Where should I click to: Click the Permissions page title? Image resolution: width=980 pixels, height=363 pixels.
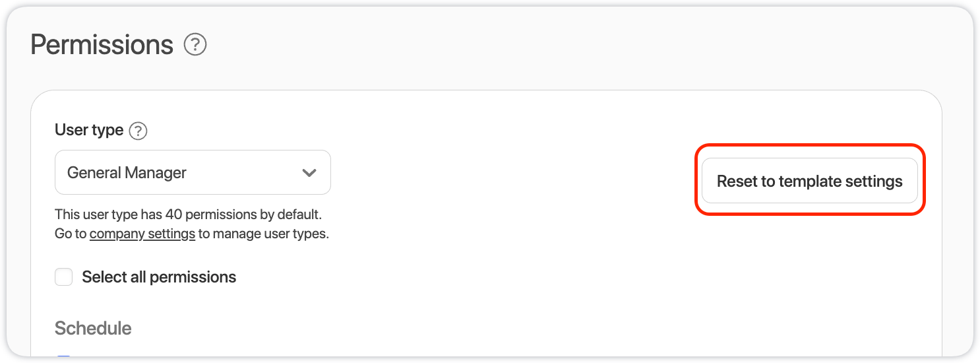(x=102, y=45)
